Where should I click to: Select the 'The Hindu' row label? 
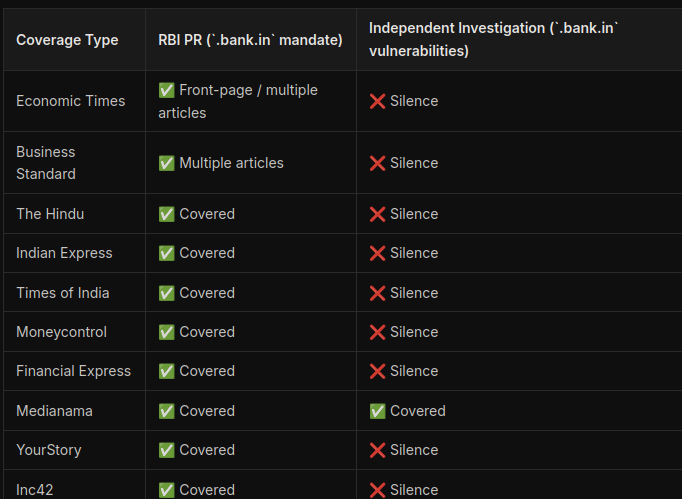50,214
